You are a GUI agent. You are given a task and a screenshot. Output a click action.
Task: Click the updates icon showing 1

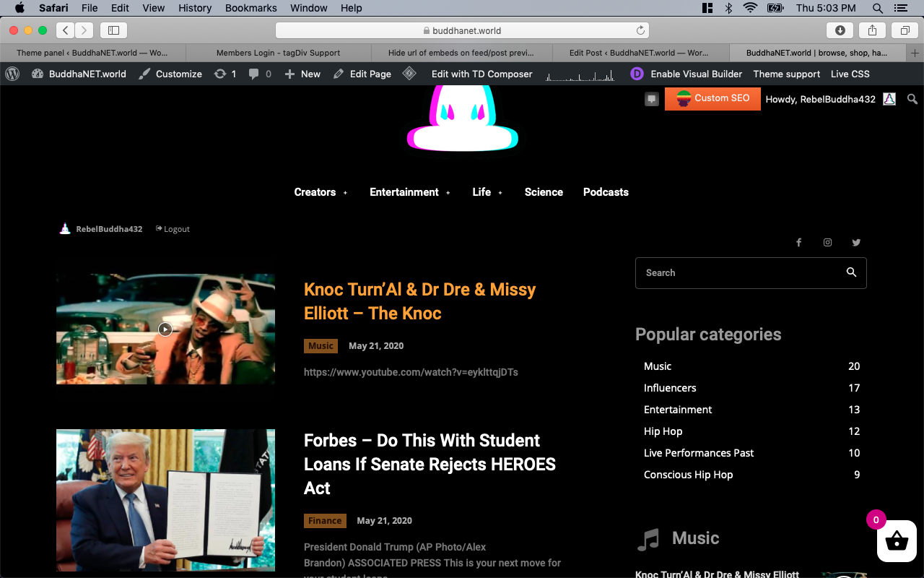[225, 74]
